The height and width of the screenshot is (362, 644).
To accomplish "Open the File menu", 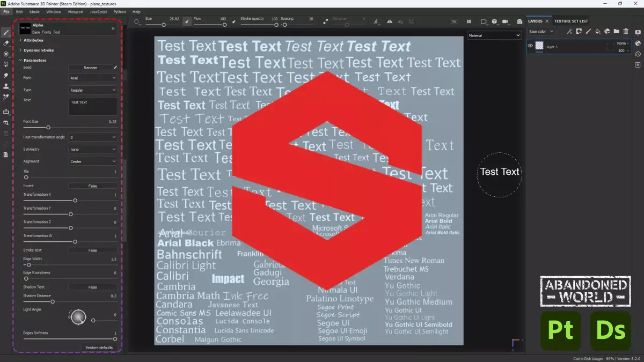I will [x=6, y=11].
